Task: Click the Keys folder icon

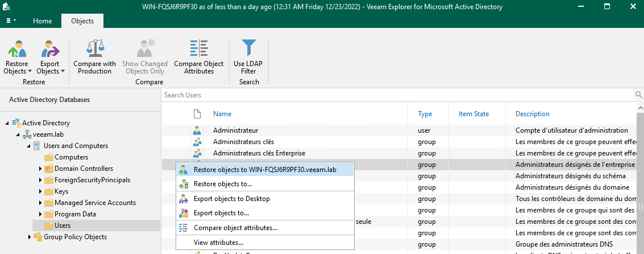Action: (x=49, y=191)
